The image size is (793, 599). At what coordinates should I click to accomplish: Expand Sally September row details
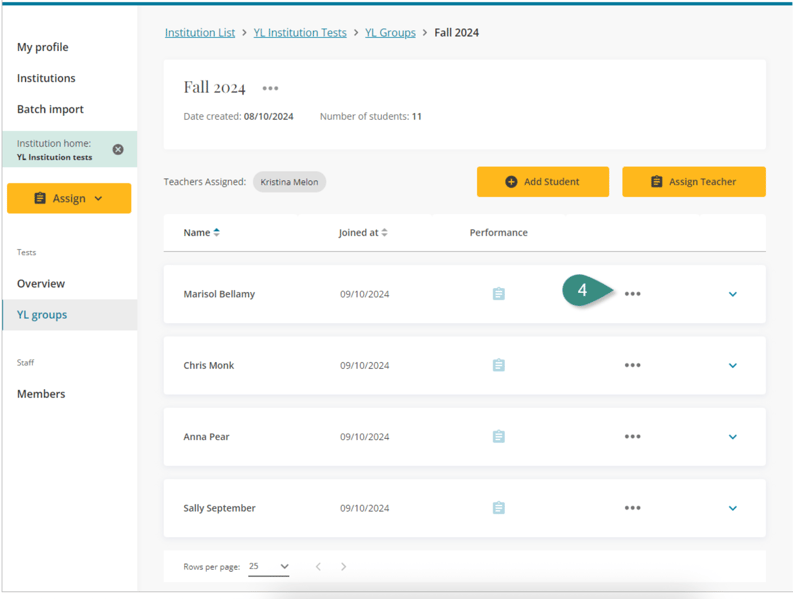pyautogui.click(x=733, y=508)
